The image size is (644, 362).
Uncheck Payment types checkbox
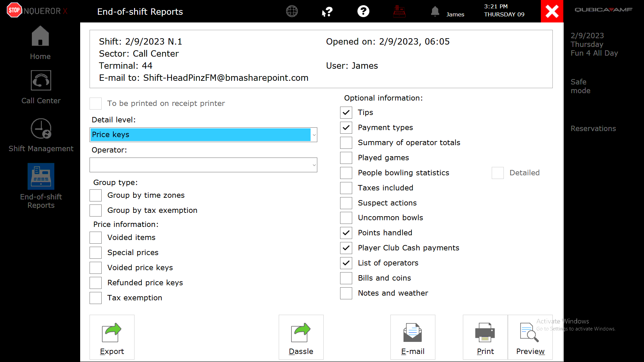346,128
